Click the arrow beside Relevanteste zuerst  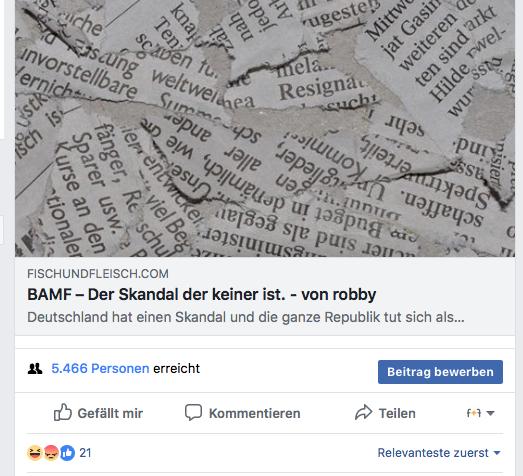coord(497,453)
